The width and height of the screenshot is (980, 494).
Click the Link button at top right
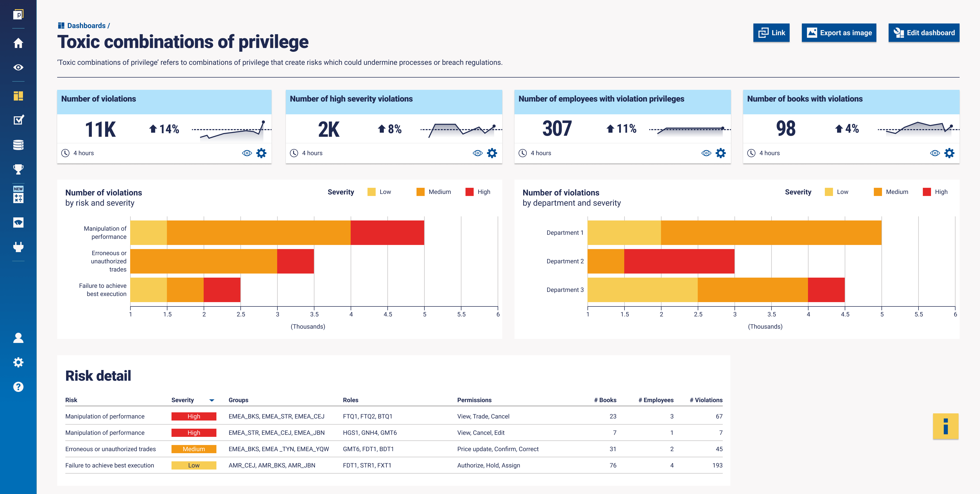(771, 33)
